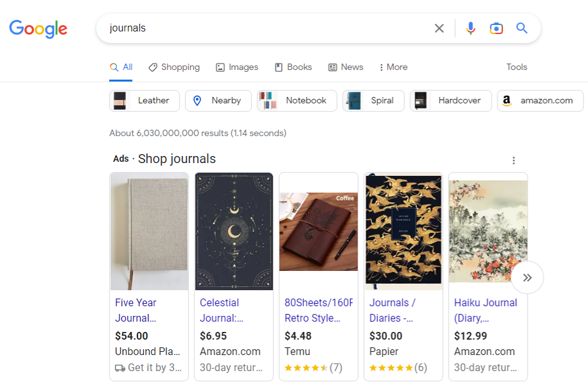The height and width of the screenshot is (391, 588).
Task: Open the Books tab
Action: [x=293, y=67]
